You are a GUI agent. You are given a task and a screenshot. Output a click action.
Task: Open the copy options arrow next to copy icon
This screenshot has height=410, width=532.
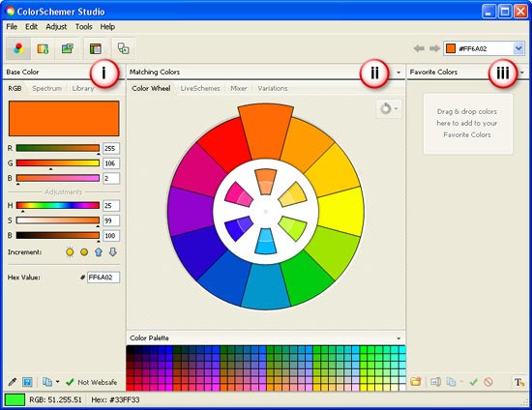(x=57, y=382)
